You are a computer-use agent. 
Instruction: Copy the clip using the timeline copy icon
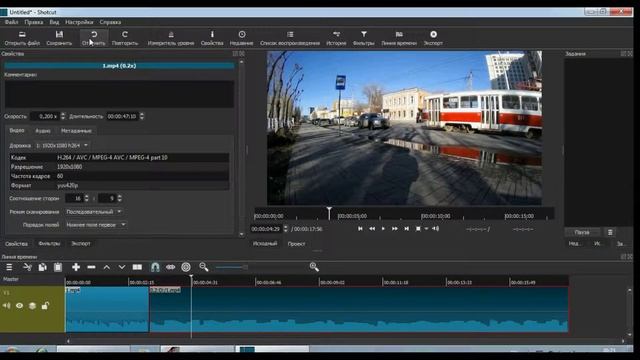click(42, 267)
